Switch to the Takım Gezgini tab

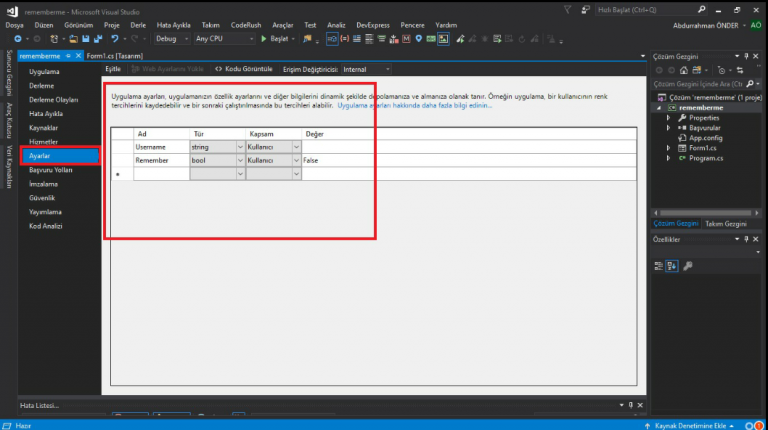pos(726,224)
